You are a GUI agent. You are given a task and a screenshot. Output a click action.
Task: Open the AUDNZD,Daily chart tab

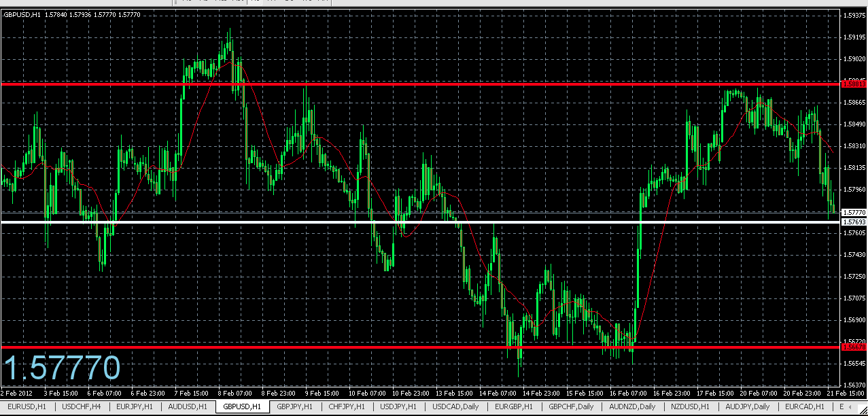(x=632, y=406)
